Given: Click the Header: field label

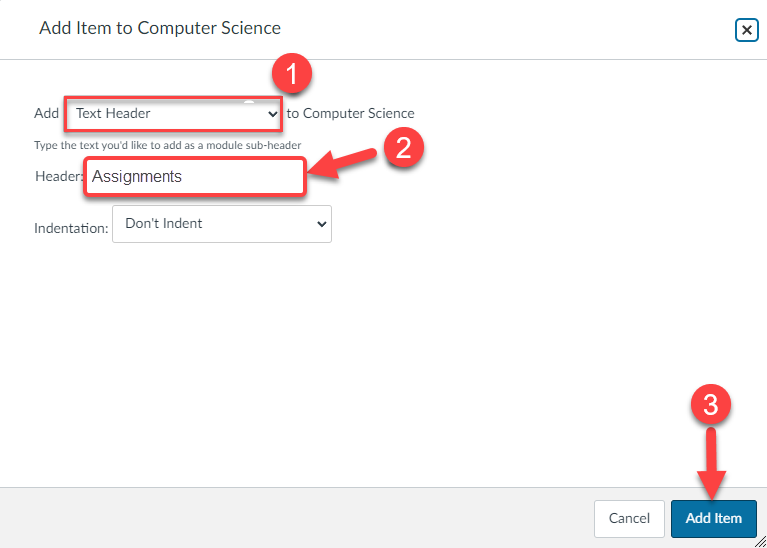Looking at the screenshot, I should pyautogui.click(x=59, y=177).
